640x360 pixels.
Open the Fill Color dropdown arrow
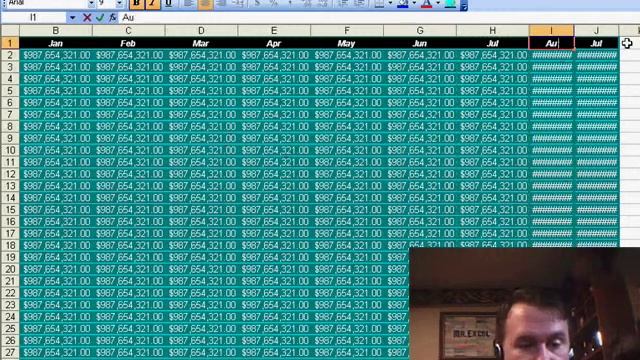414,3
